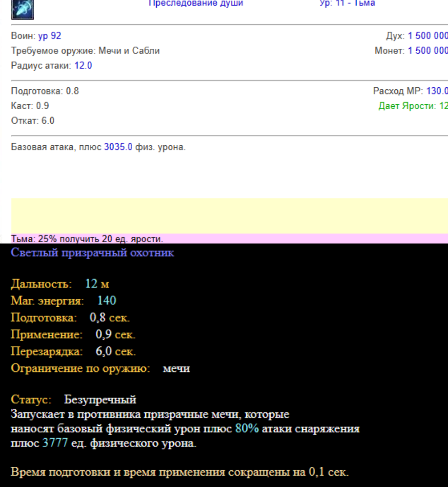Click the cyan 80% equipment attack value

[247, 429]
